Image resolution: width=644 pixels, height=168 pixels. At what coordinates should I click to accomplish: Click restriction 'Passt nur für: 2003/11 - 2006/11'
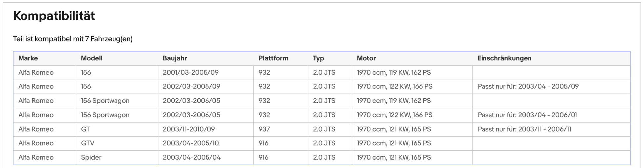click(524, 129)
